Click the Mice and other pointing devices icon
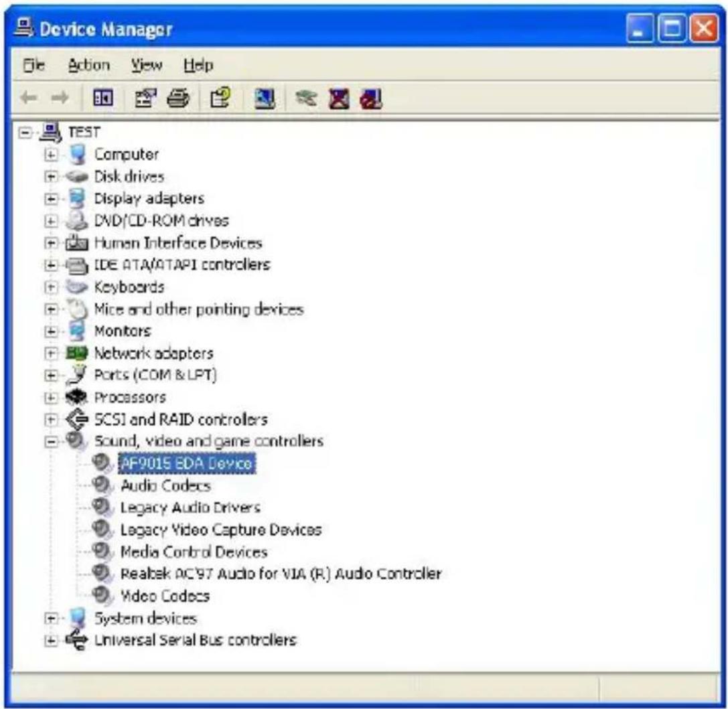The image size is (728, 709). [77, 309]
